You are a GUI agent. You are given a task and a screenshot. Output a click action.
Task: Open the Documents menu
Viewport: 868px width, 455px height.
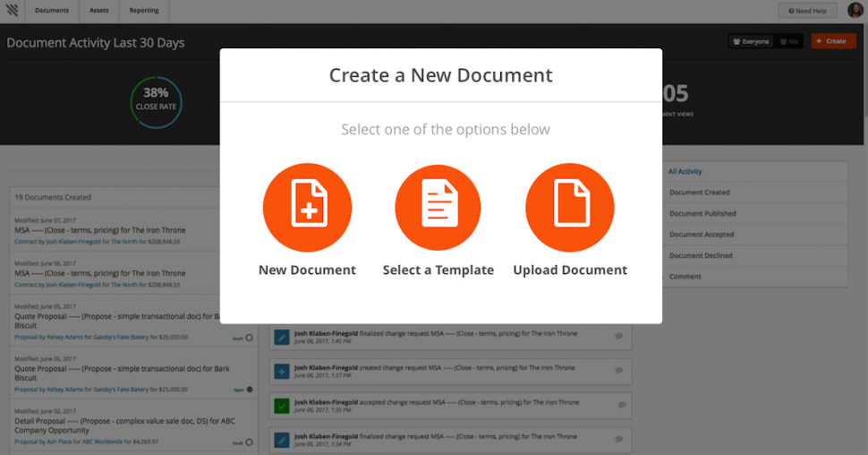click(x=52, y=11)
